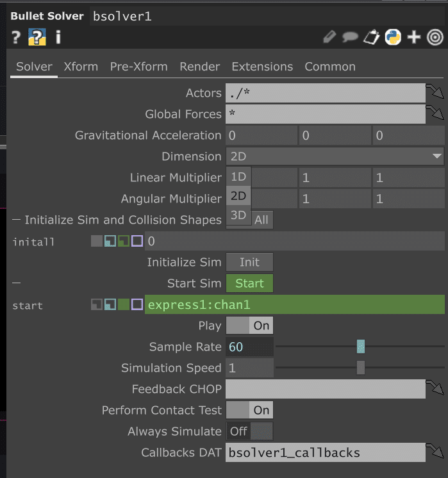Collapse the Initialize Sim and Collision Shapes parameter
Viewport: 448px width, 478px height.
point(16,220)
